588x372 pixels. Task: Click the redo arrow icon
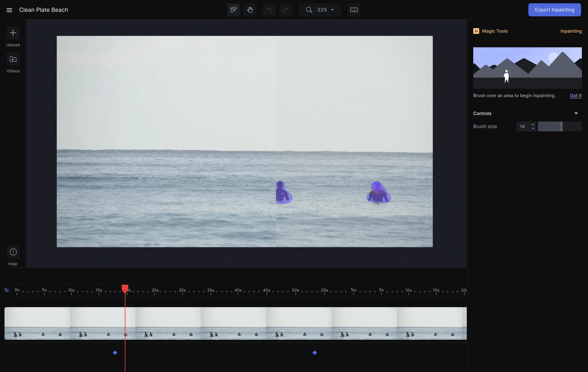click(x=286, y=10)
